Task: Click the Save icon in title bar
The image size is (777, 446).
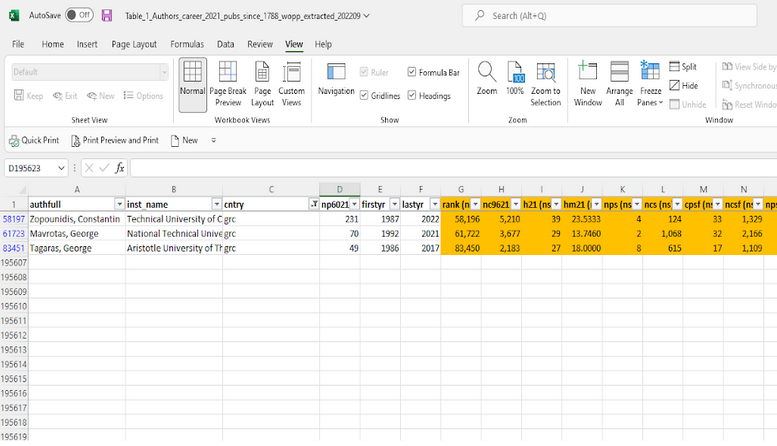Action: pyautogui.click(x=108, y=16)
